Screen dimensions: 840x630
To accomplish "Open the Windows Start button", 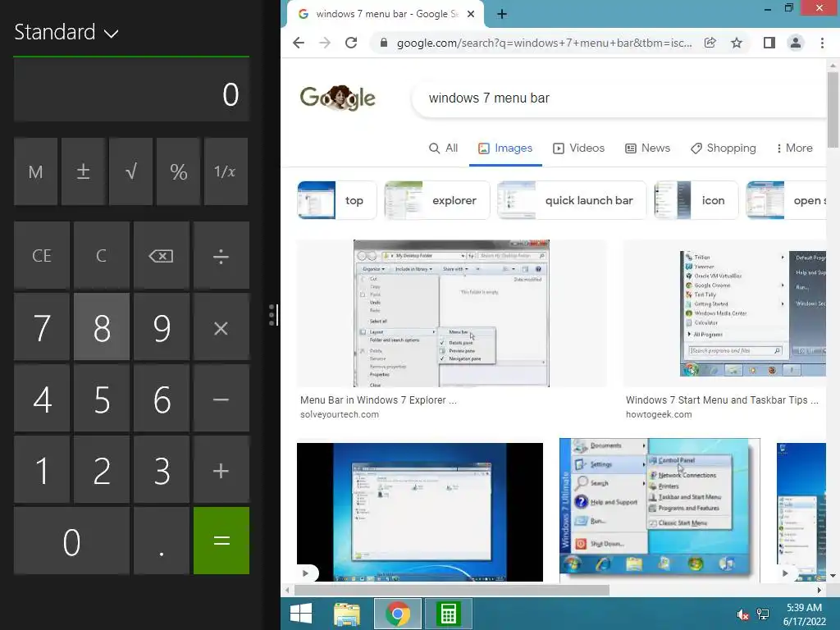I will 301,614.
